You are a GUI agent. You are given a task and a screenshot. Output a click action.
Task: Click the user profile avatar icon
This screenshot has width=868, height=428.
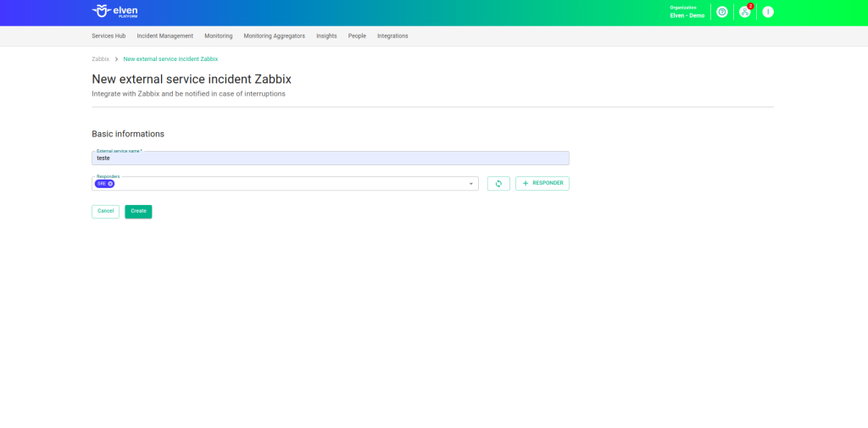pos(767,12)
